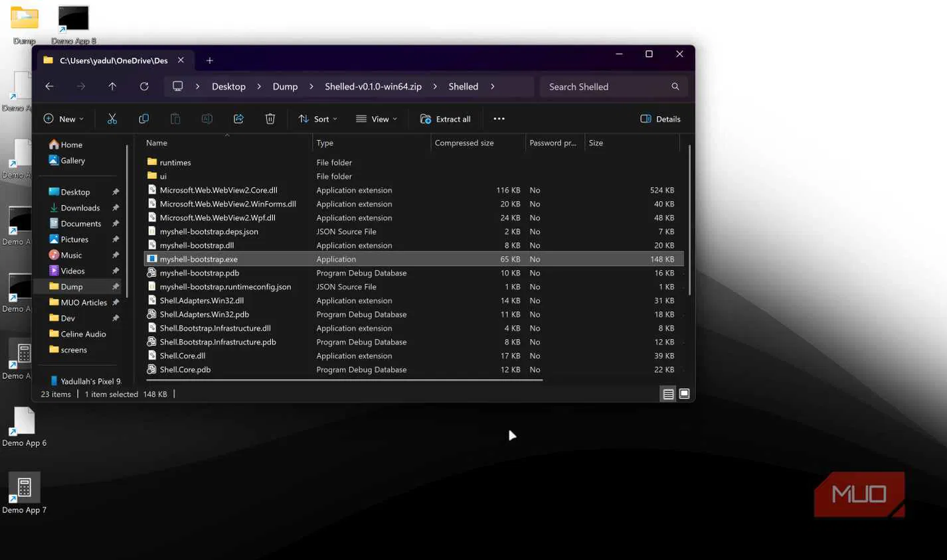Viewport: 947px width, 560px height.
Task: Open the See more ellipsis menu
Action: (x=499, y=119)
